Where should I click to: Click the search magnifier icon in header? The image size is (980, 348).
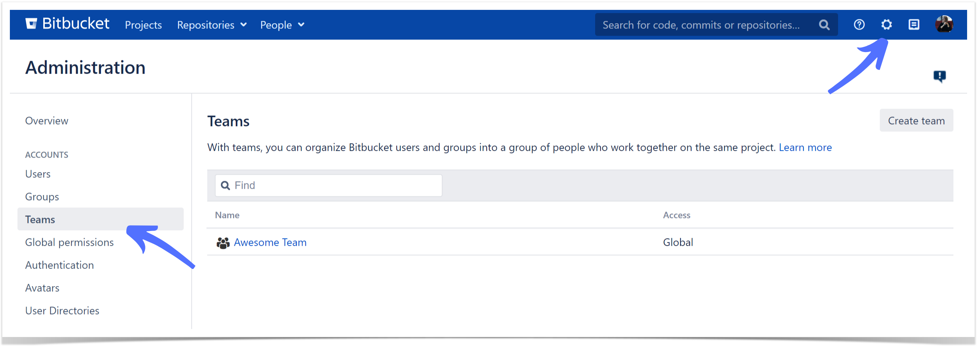[824, 25]
